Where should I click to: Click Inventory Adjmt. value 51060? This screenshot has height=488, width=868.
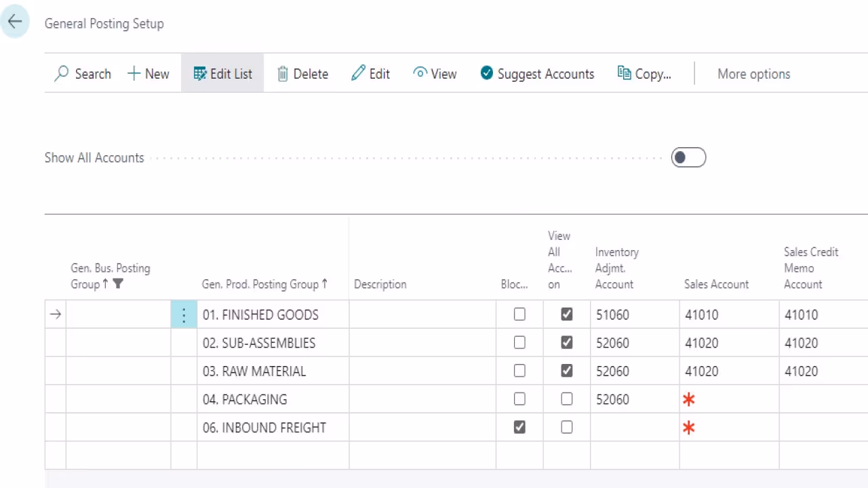613,314
